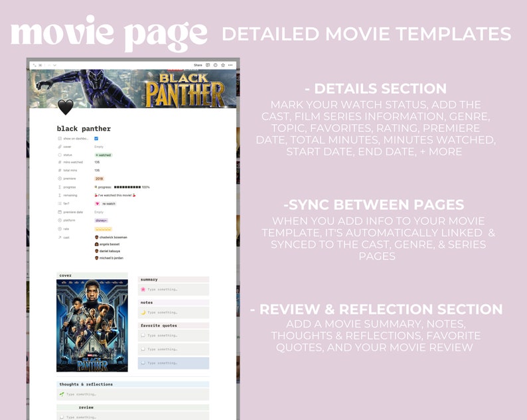Click the rate select icon
Viewport: 527px width, 420px height.
click(60, 229)
